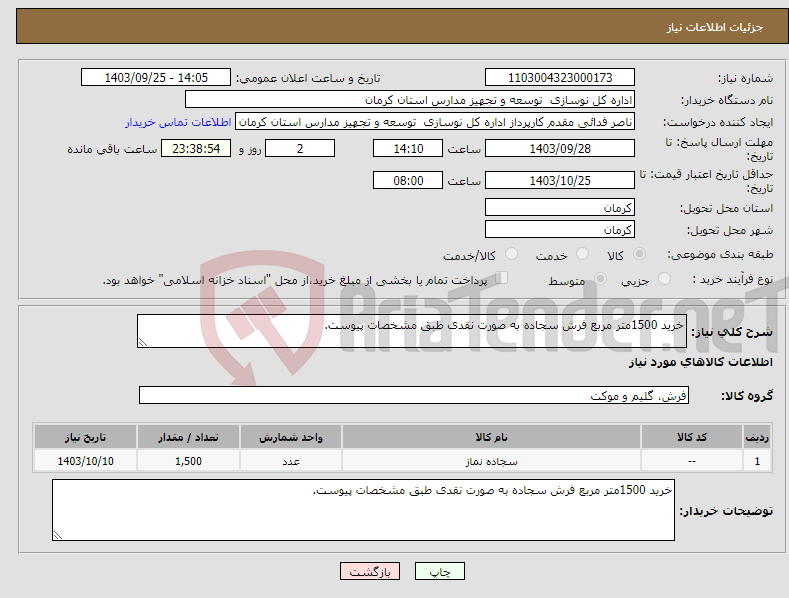Click the ردیف column header
789x598 pixels.
[x=757, y=437]
